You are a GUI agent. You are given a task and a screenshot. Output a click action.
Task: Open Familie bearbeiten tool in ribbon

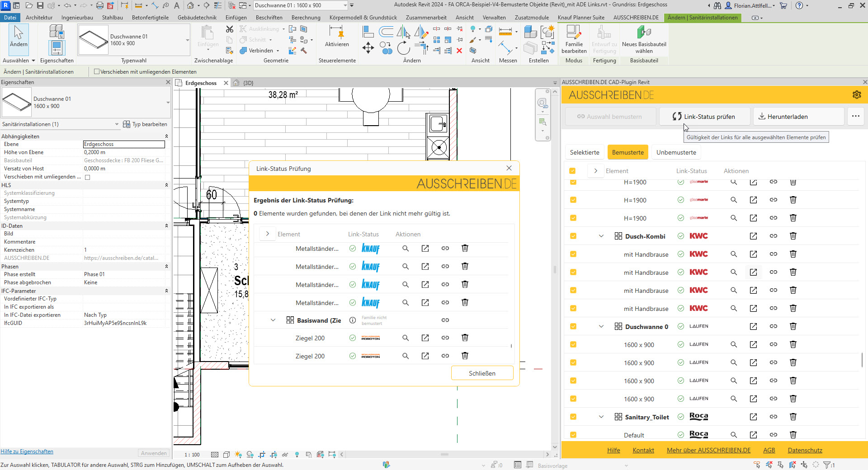pyautogui.click(x=574, y=39)
